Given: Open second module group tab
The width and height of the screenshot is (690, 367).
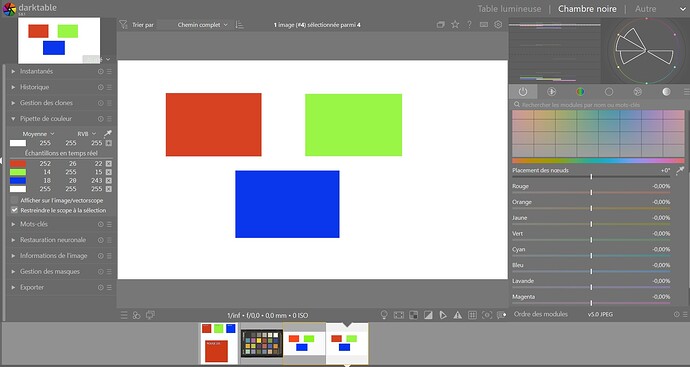Looking at the screenshot, I should pos(551,92).
